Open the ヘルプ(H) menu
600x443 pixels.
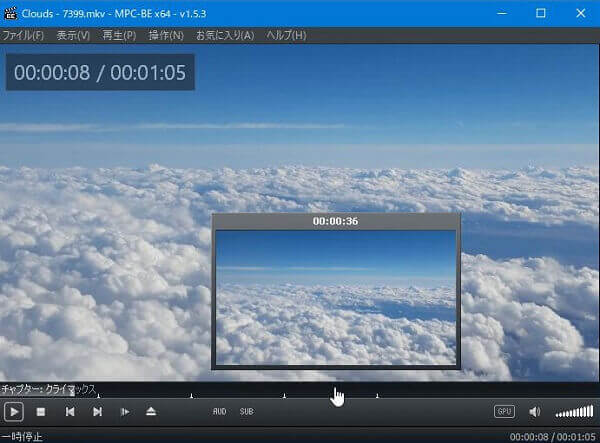tap(286, 36)
